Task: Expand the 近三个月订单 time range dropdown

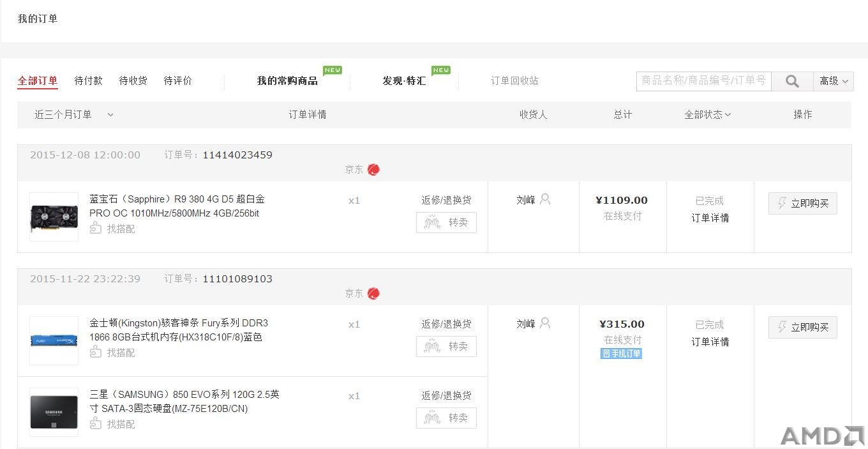Action: 74,115
